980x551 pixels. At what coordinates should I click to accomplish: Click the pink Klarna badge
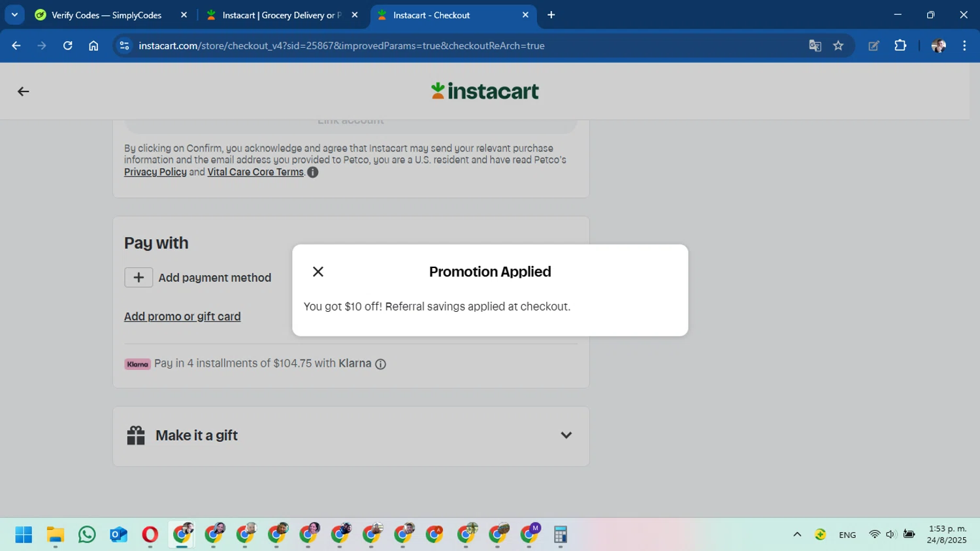(137, 364)
